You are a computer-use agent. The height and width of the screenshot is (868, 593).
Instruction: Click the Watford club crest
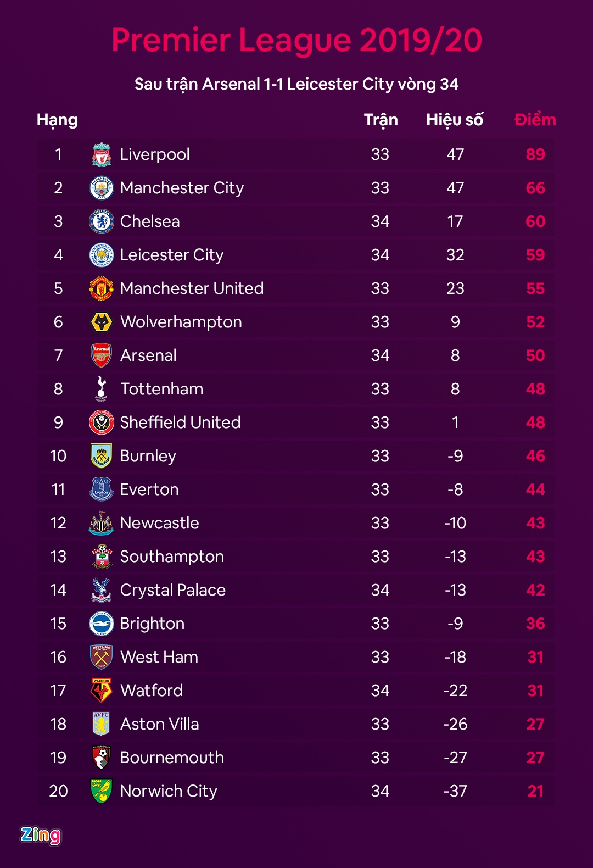(102, 691)
